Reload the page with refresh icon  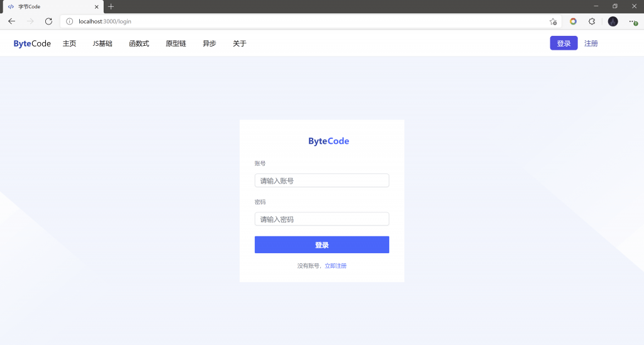[x=48, y=21]
